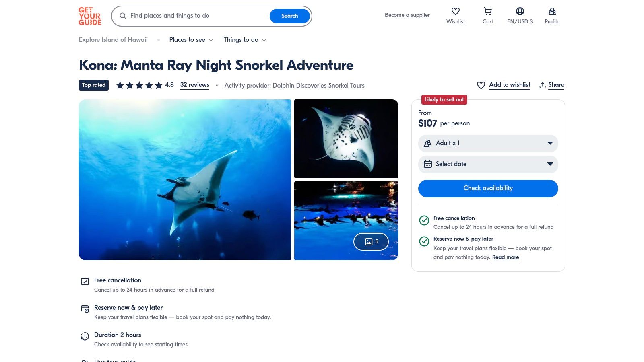Click the magnifying glass search icon
This screenshot has width=644, height=362.
(x=123, y=16)
